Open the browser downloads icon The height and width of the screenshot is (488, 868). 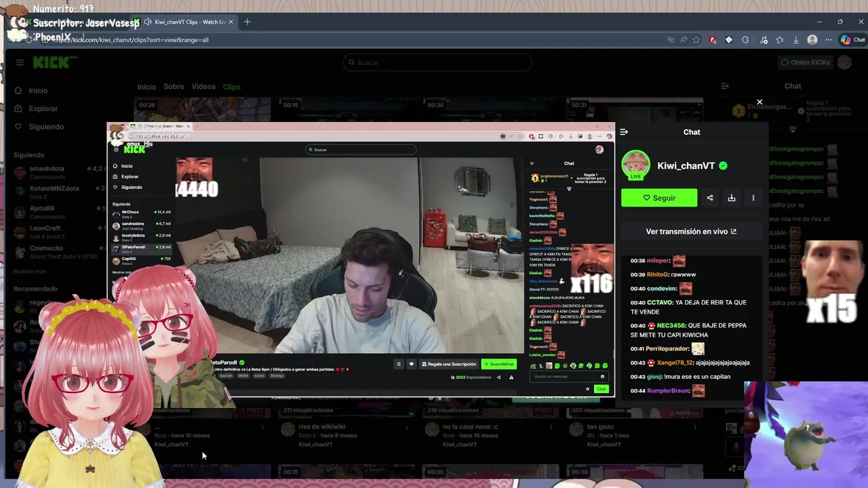pyautogui.click(x=796, y=40)
